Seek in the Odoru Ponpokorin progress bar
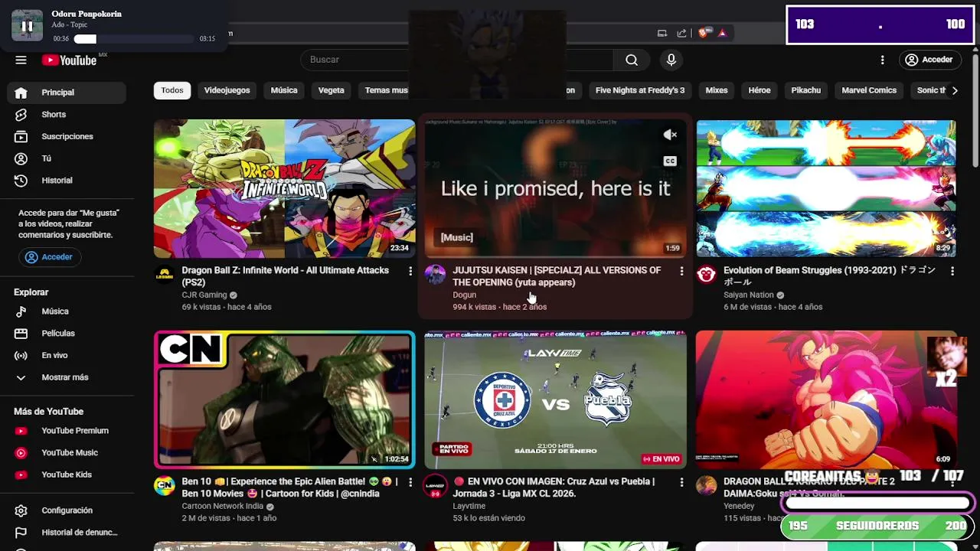Viewport: 980px width, 551px height. click(x=133, y=39)
